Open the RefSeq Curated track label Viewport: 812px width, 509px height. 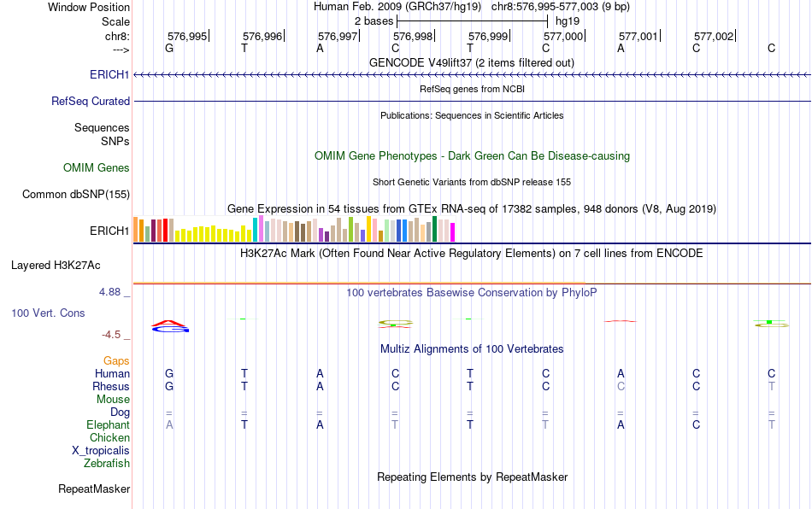click(91, 101)
